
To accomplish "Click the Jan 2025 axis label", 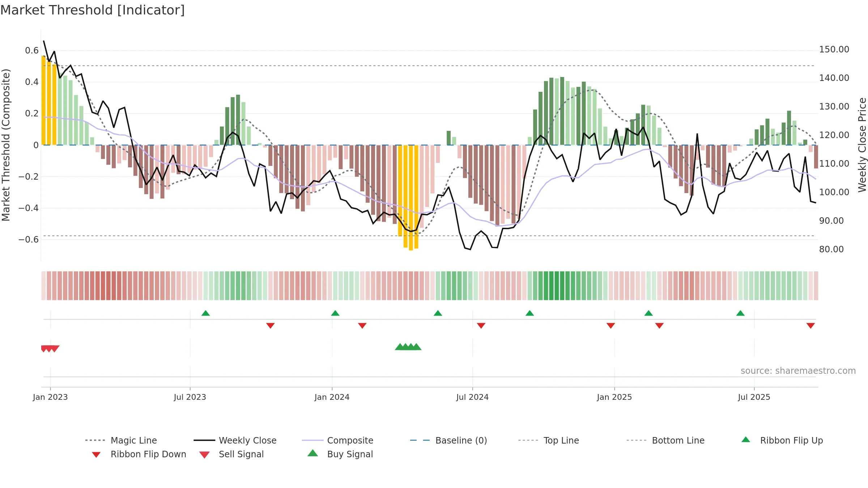I will click(x=614, y=397).
